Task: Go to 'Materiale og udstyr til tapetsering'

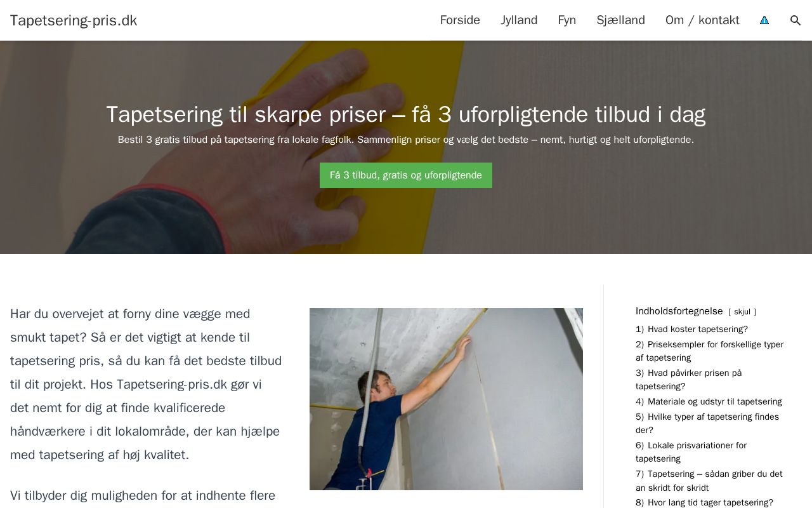Action: click(709, 401)
